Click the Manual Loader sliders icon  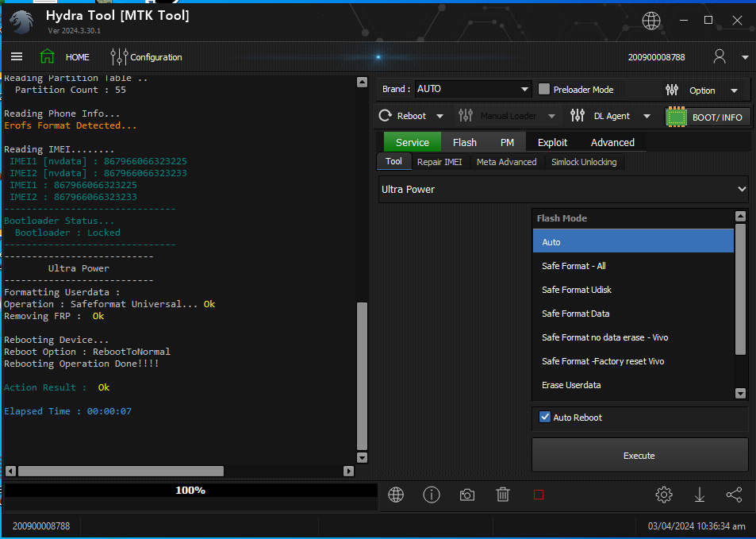[x=466, y=116]
